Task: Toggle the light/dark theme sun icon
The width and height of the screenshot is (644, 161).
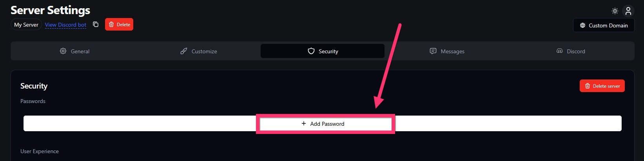Action: (615, 11)
